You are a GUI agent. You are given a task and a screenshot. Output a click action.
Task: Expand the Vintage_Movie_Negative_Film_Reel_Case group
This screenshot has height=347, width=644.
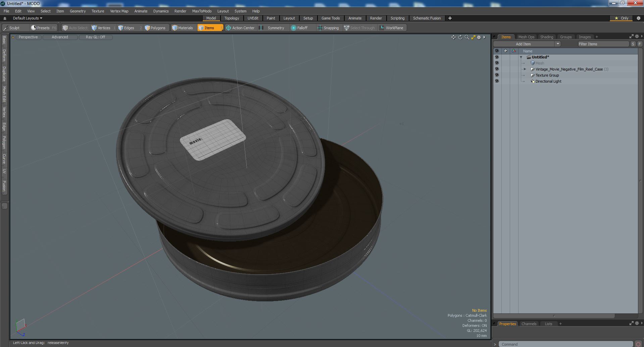coord(525,69)
